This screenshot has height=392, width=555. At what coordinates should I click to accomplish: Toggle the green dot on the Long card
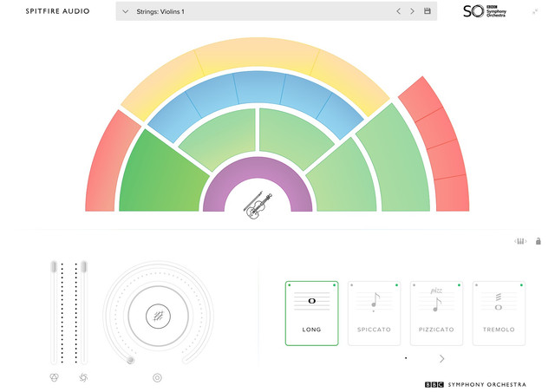[x=334, y=285]
